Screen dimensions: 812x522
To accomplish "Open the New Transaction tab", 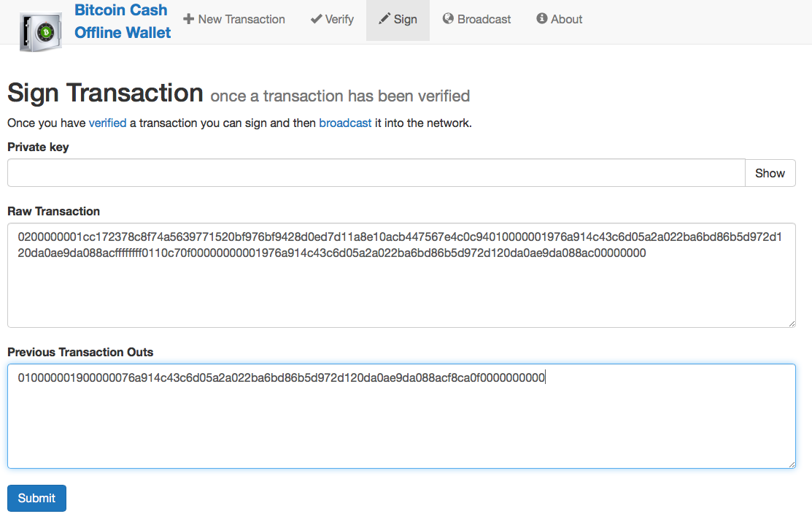I will (234, 19).
